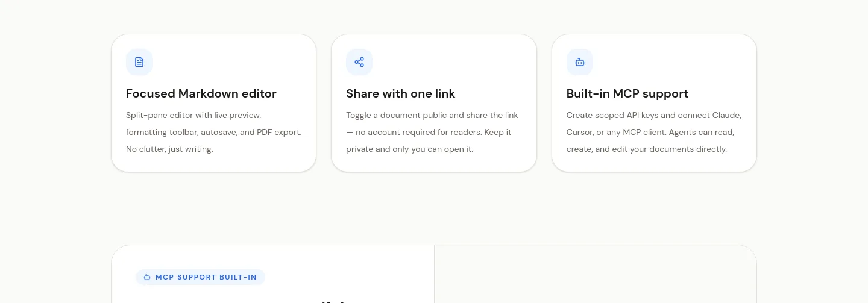Click 'formatting toolbar, autosave, and PDF export' line
This screenshot has width=868, height=303.
click(x=214, y=132)
